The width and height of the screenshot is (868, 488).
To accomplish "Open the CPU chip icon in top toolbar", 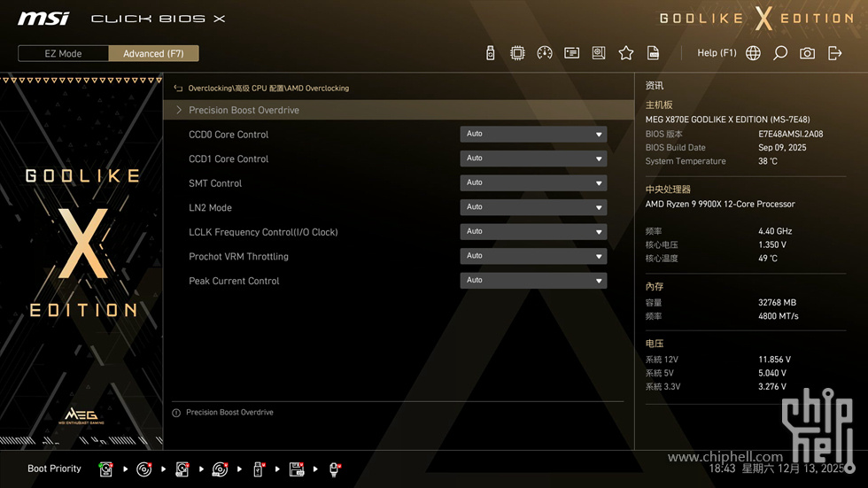I will (517, 53).
